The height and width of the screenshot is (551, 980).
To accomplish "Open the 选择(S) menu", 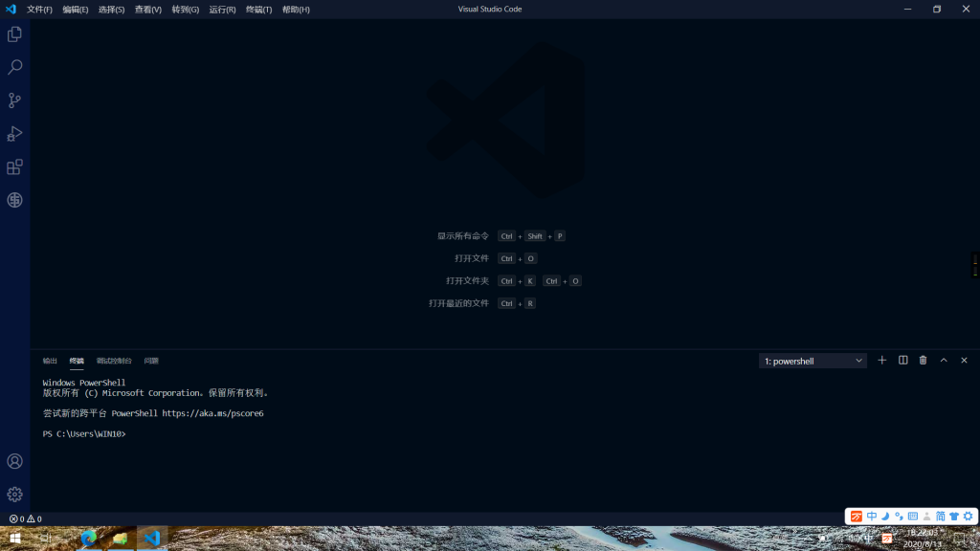I will [x=111, y=10].
